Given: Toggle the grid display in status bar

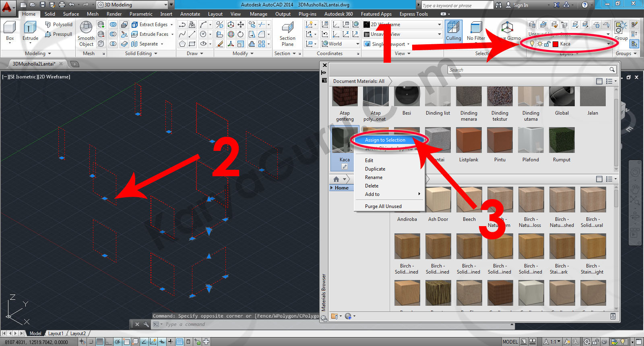Looking at the screenshot, I should point(99,342).
